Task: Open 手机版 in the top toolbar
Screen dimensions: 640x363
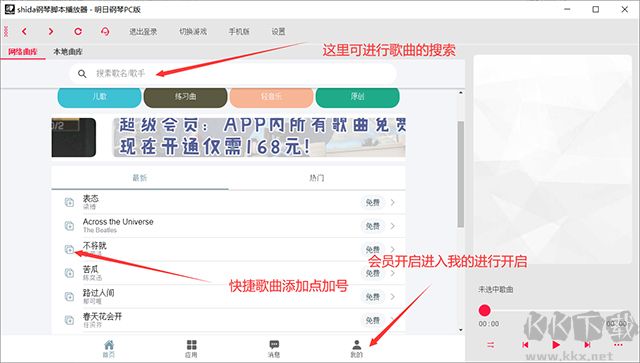Action: (x=239, y=31)
